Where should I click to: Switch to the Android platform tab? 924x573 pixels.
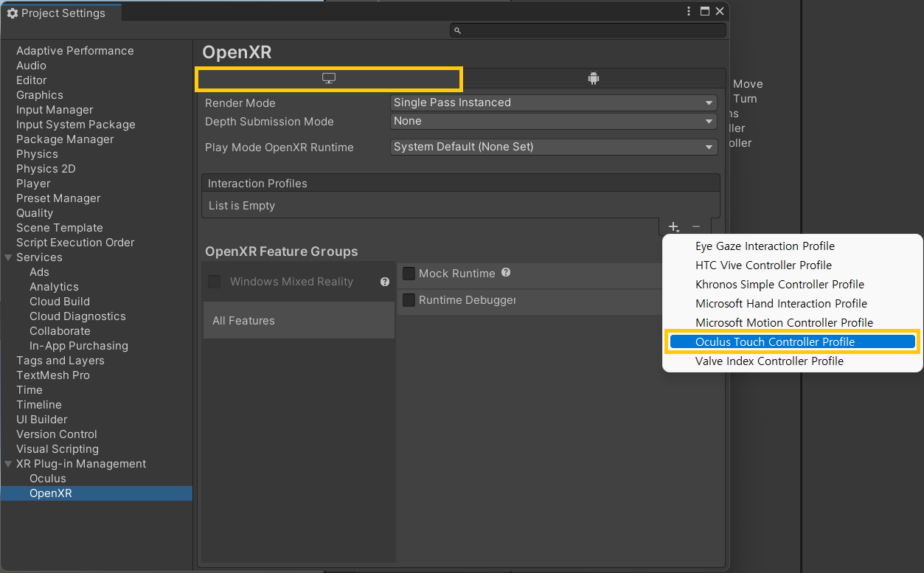pos(594,78)
